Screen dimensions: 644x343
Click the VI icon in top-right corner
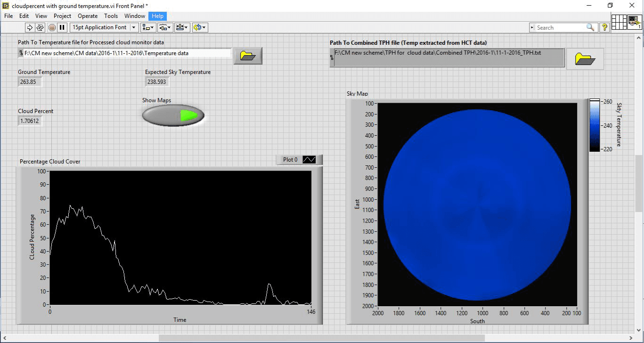[634, 22]
